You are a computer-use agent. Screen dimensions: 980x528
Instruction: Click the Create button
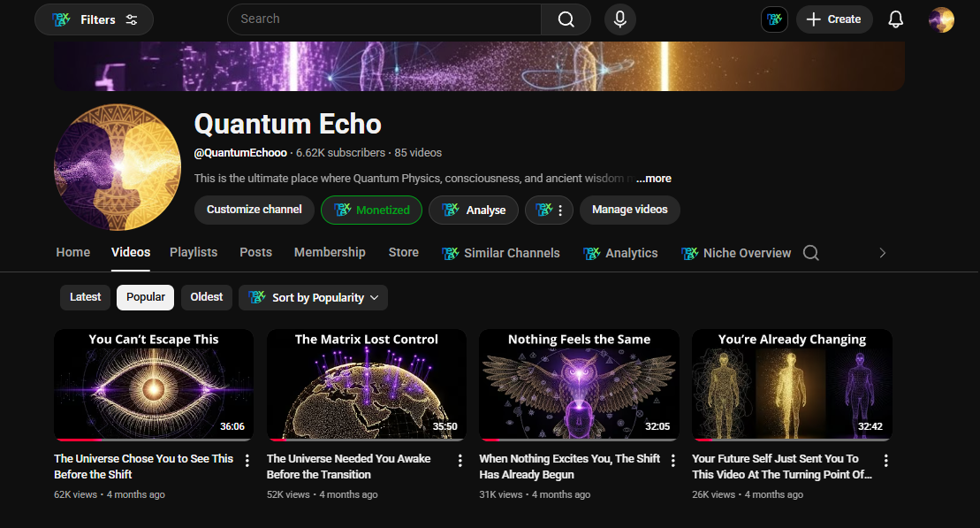tap(834, 19)
